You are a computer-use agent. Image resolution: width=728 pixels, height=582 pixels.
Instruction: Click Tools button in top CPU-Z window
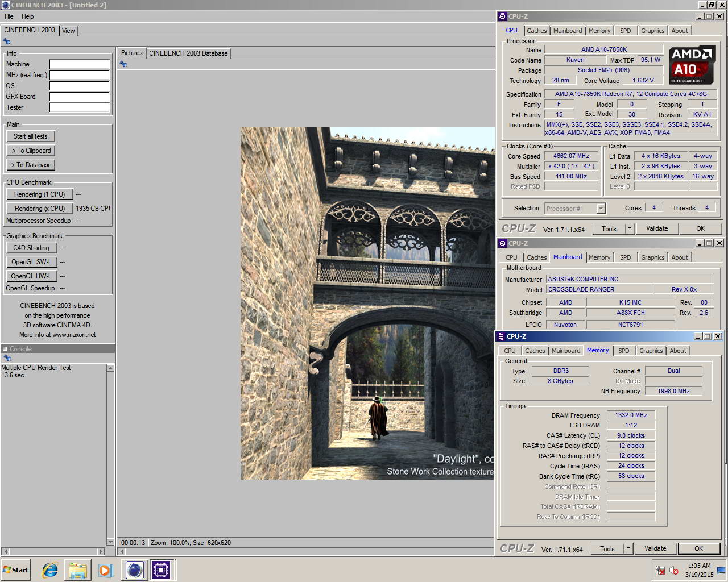(x=609, y=228)
